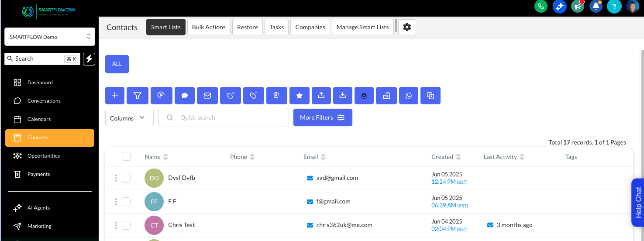Click the download arrow Import Contacts icon

pos(343,96)
